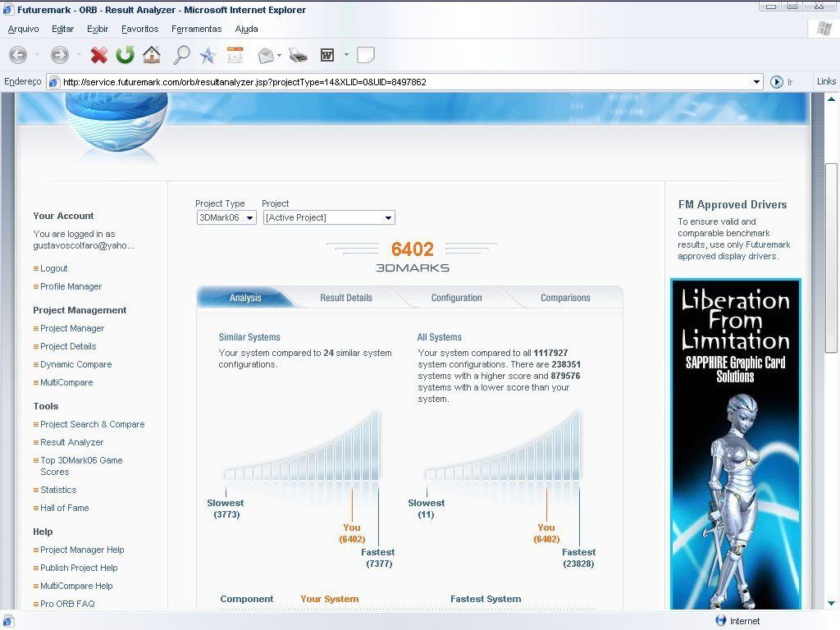Open the Forward button history dropdown
840x630 pixels.
[79, 55]
